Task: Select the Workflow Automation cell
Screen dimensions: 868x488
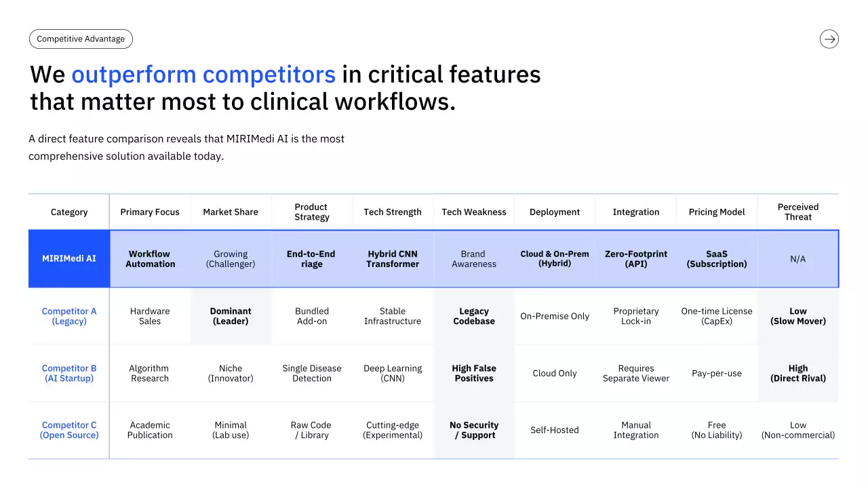Action: tap(150, 259)
